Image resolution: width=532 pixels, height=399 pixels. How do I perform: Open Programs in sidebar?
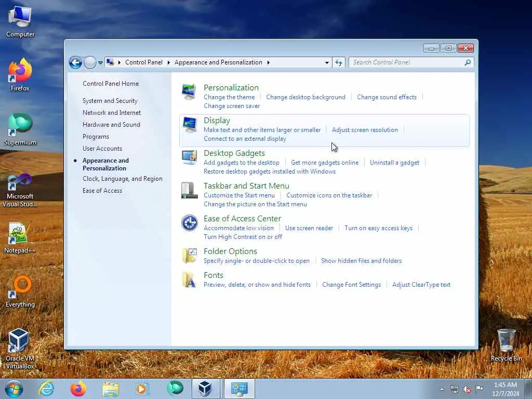[x=96, y=137]
